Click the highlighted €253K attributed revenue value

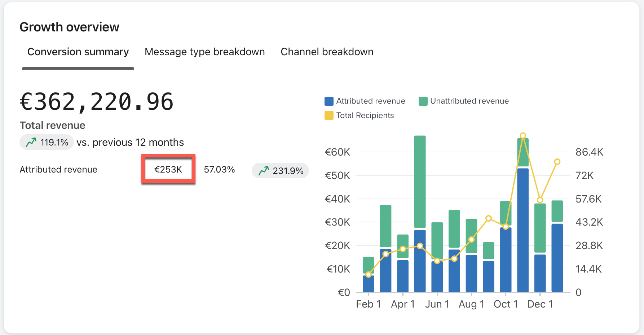(168, 169)
